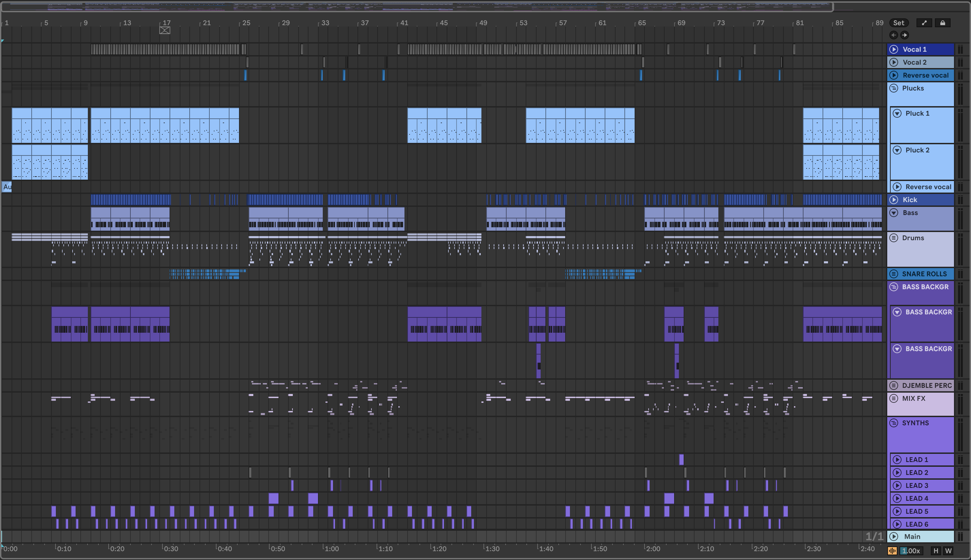971x560 pixels.
Task: Select the DJEMBLE PERC track header
Action: click(926, 385)
